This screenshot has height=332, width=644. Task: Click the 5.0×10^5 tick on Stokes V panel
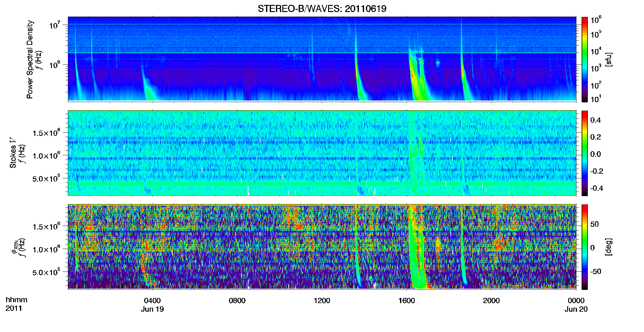[x=46, y=178]
